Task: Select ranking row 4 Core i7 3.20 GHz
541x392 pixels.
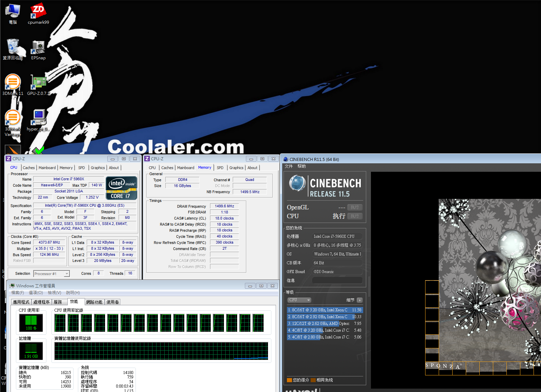Action: [x=325, y=330]
